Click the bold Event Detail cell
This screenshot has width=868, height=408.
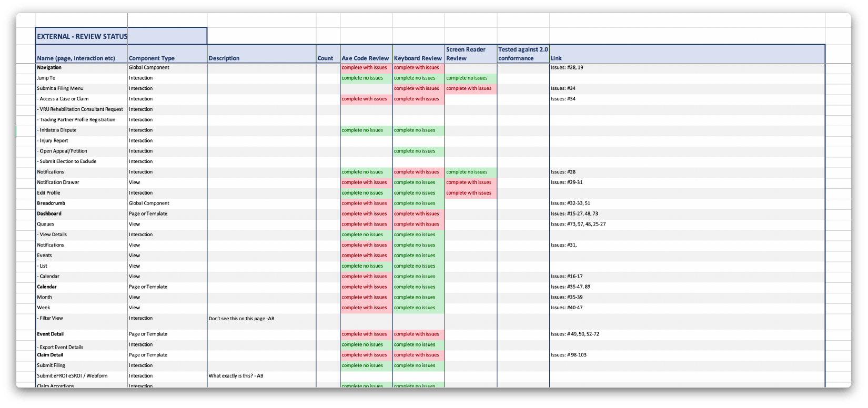pos(82,334)
